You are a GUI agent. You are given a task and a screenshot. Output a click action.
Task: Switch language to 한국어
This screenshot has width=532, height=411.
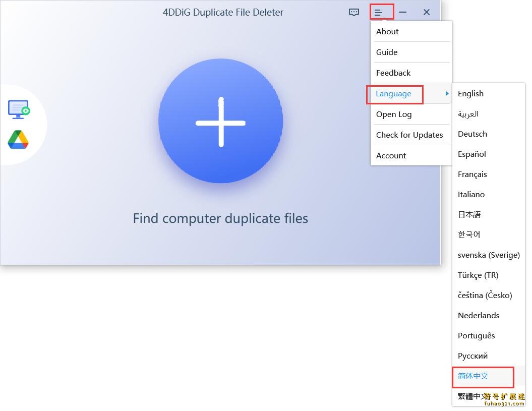pos(489,234)
